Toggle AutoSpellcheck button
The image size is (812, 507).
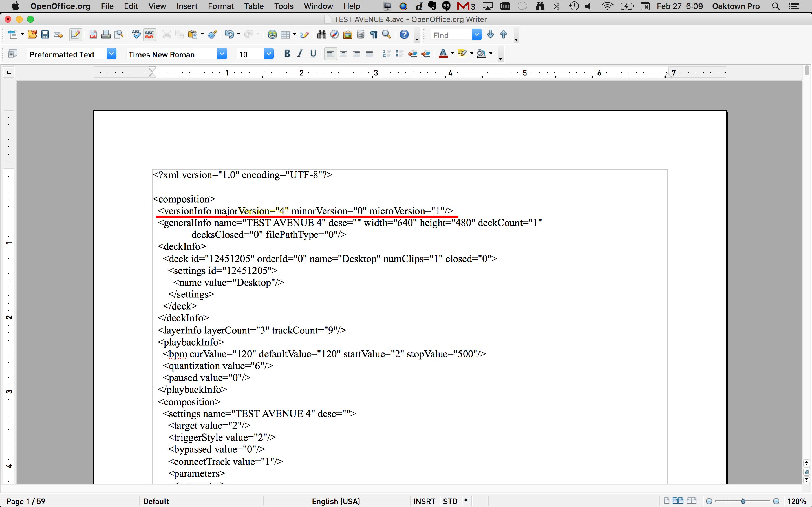pyautogui.click(x=150, y=35)
